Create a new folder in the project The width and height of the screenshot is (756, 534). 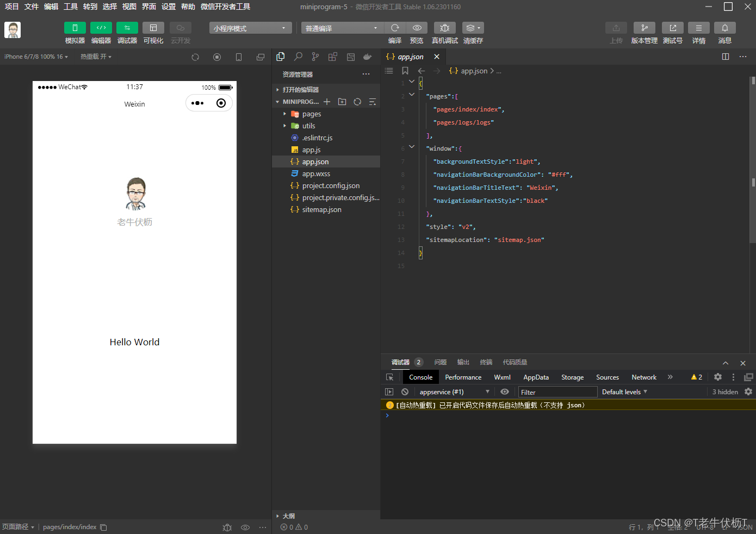[x=342, y=102]
